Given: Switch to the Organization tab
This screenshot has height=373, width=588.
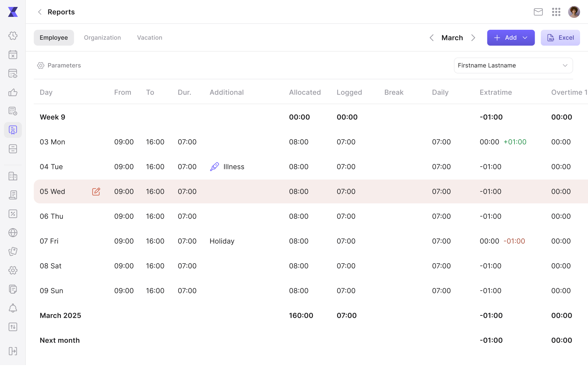Looking at the screenshot, I should 102,38.
